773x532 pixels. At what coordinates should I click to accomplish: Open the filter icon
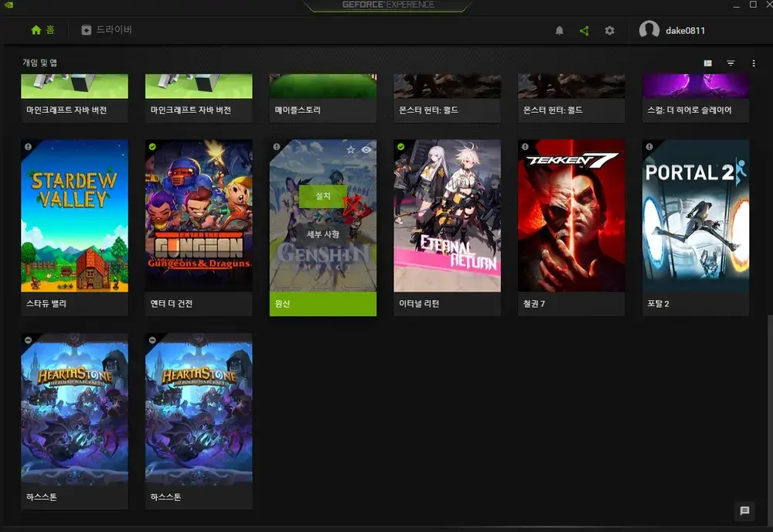tap(730, 63)
